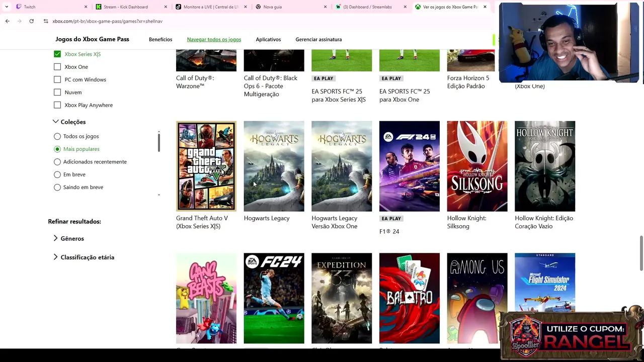Screen dimensions: 644x362
Task: Select Saindo em breve radio button
Action: click(x=57, y=187)
